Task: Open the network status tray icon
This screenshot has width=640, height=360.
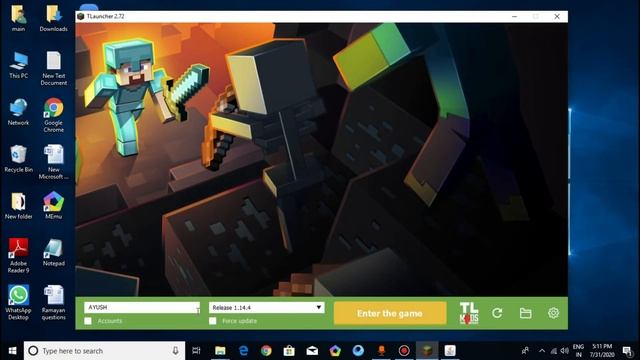Action: coord(554,351)
